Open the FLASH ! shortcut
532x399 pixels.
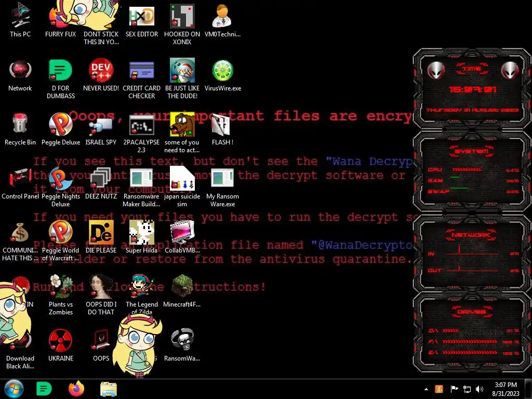pyautogui.click(x=222, y=129)
